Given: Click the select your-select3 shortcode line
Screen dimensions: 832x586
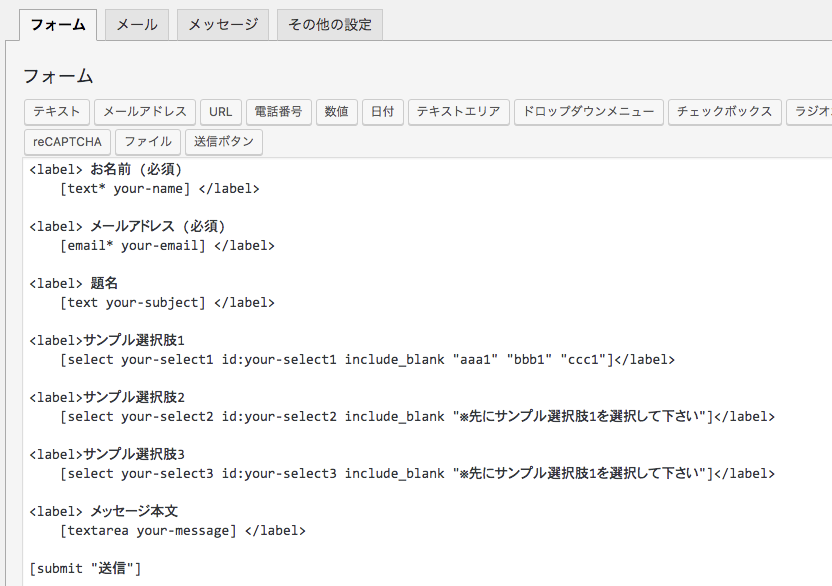Looking at the screenshot, I should tap(418, 473).
